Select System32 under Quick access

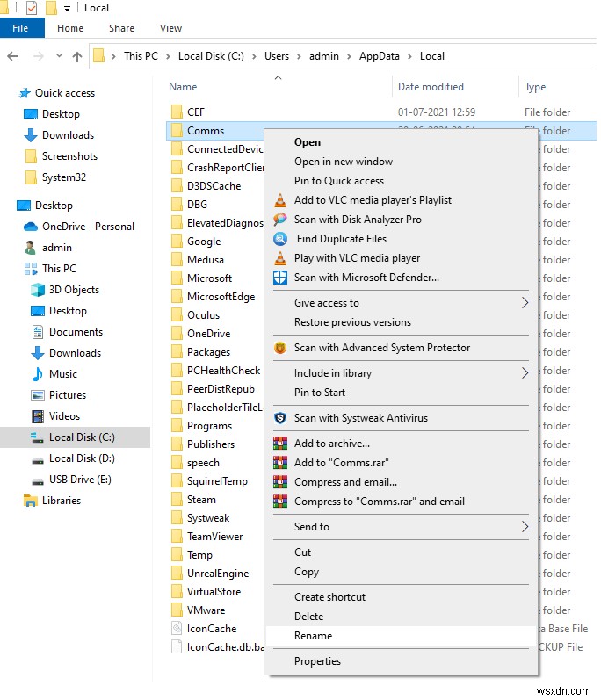[x=64, y=177]
